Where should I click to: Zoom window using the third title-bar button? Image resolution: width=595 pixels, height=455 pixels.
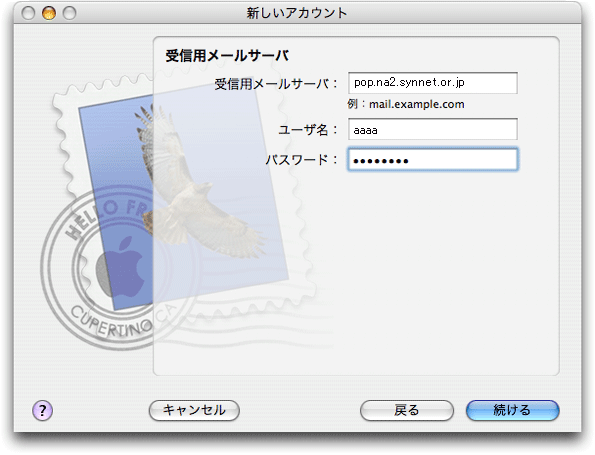pyautogui.click(x=69, y=13)
